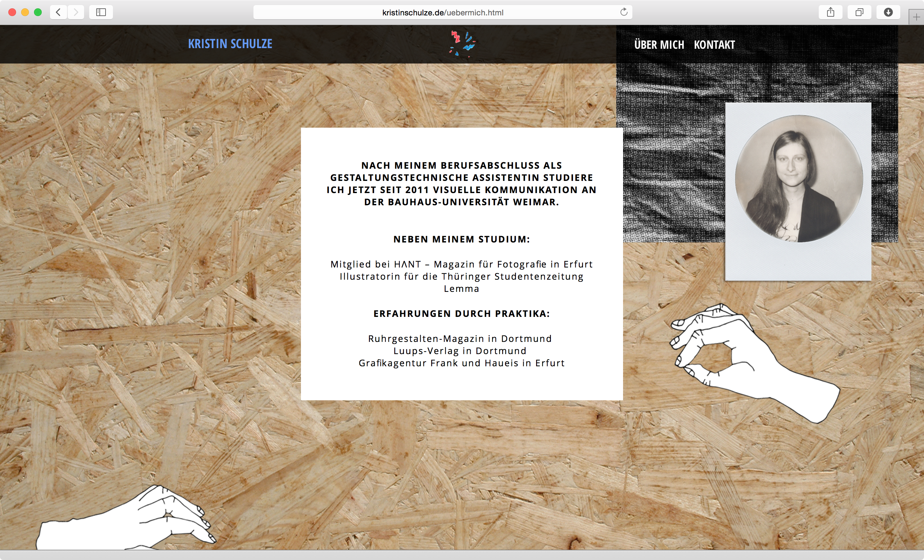Open the Downloads icon

click(x=888, y=13)
